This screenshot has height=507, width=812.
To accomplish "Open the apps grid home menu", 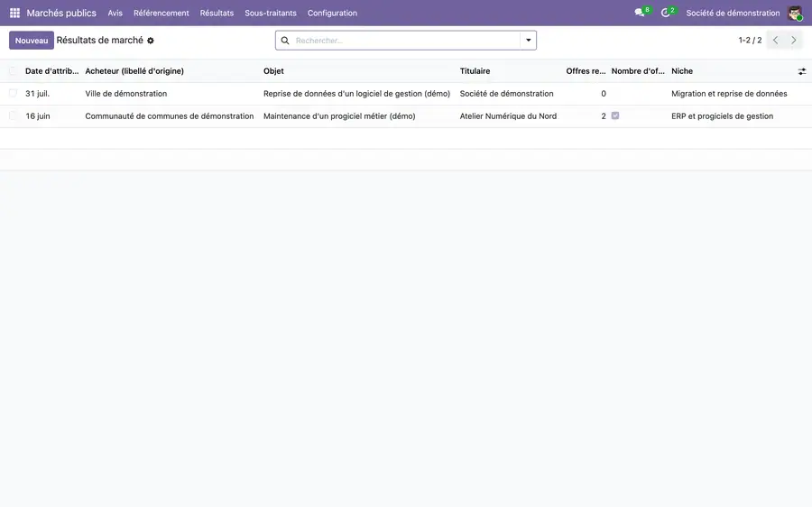I will coord(14,13).
